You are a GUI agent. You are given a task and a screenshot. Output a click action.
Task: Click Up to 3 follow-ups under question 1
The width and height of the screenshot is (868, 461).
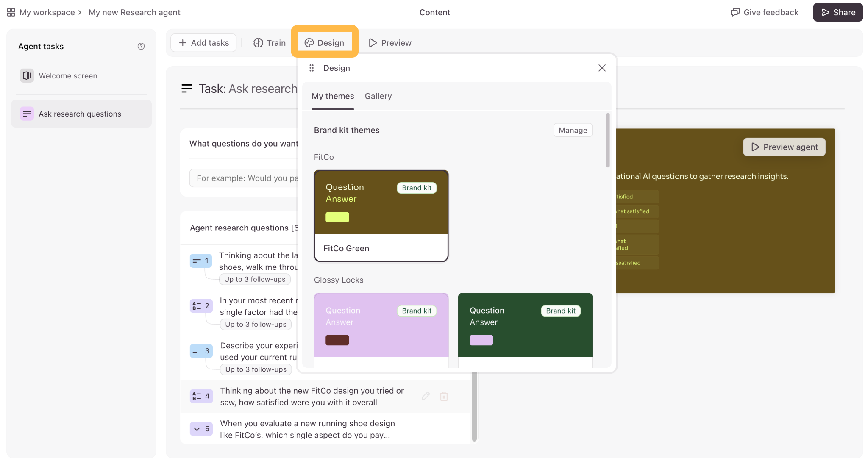[255, 279]
